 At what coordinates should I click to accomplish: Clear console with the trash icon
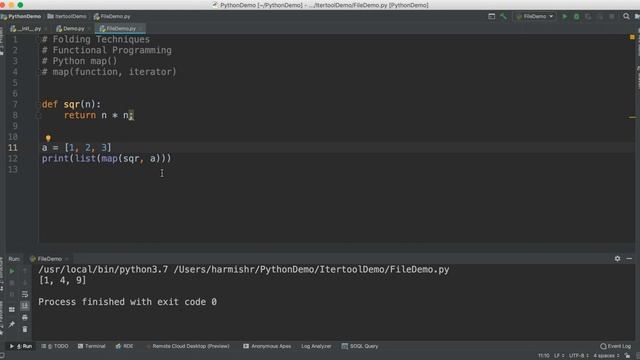click(25, 329)
